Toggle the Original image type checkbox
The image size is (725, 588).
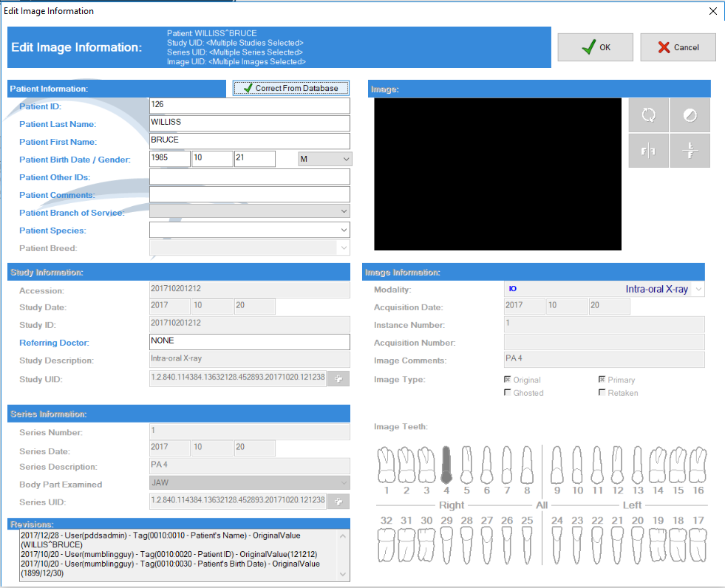click(507, 380)
